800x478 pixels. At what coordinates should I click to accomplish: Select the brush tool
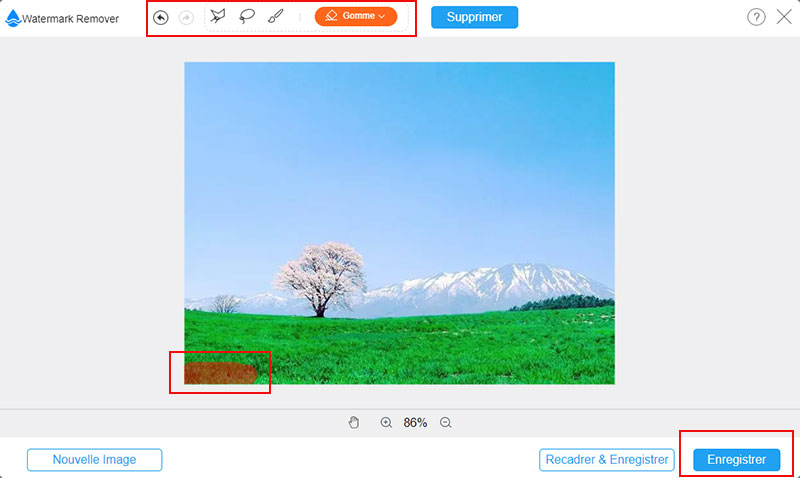click(275, 17)
